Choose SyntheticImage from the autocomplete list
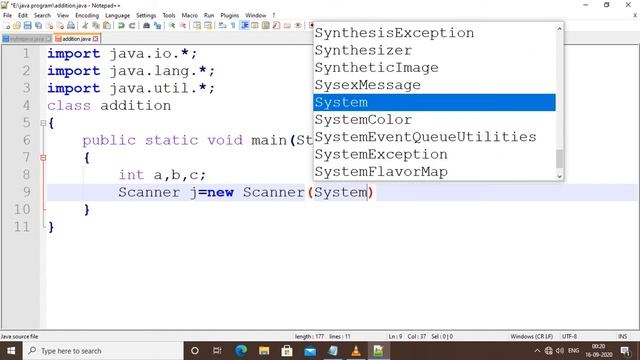The width and height of the screenshot is (640, 360). point(434,67)
